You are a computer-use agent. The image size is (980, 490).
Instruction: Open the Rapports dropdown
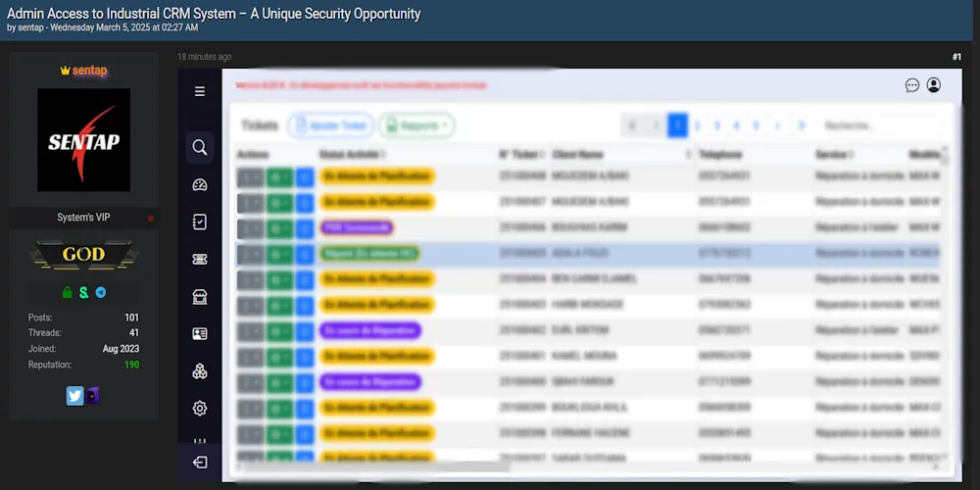(x=416, y=125)
